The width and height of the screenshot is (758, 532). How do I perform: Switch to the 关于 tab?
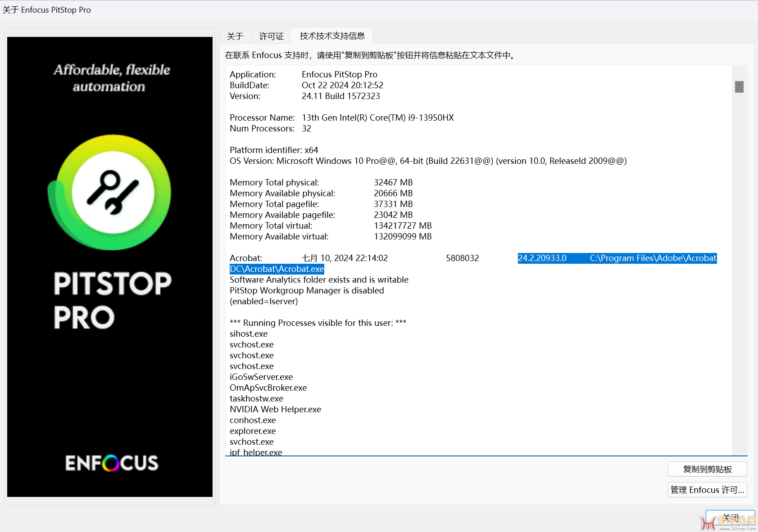click(x=235, y=36)
